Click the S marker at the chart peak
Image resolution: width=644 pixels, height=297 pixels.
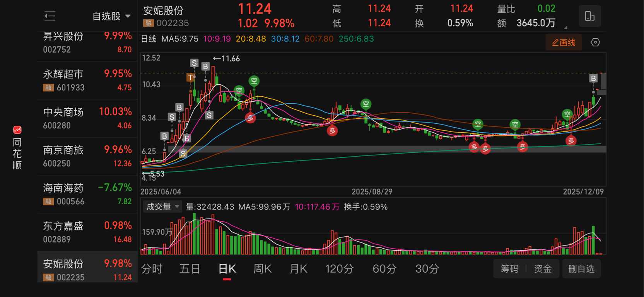[x=194, y=63]
